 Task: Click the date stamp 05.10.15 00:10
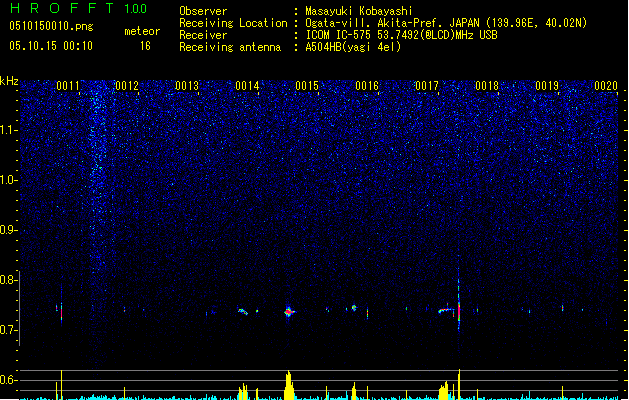(51, 46)
